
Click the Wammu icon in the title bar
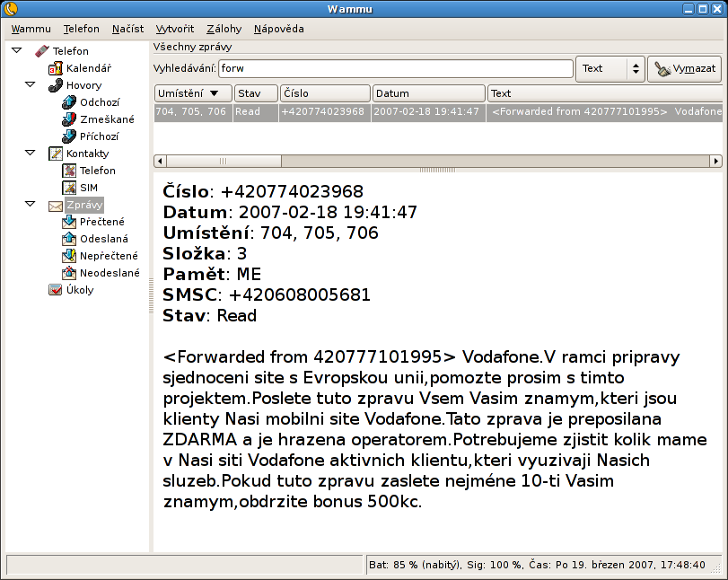pos(10,9)
